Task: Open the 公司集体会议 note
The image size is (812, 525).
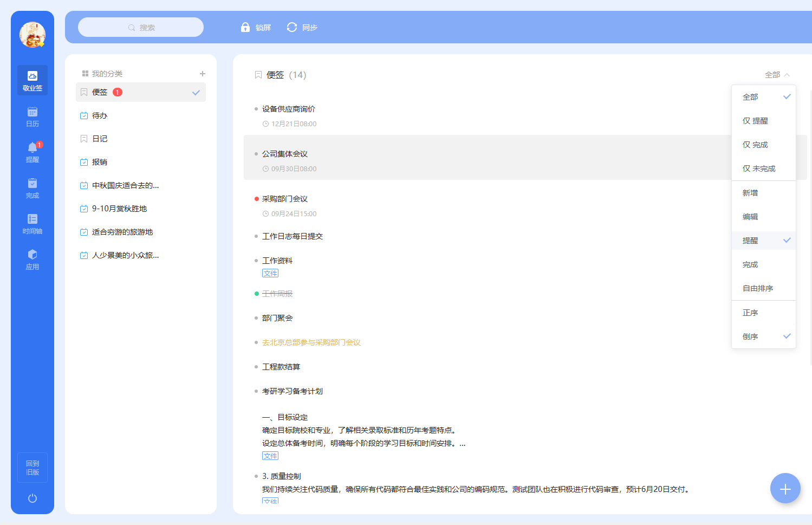Action: (285, 154)
